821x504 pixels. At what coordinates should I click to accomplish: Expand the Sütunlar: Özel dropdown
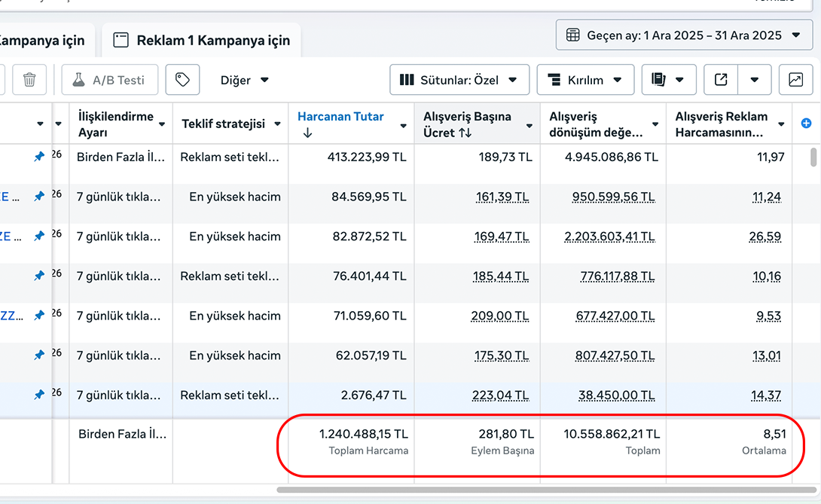[459, 80]
